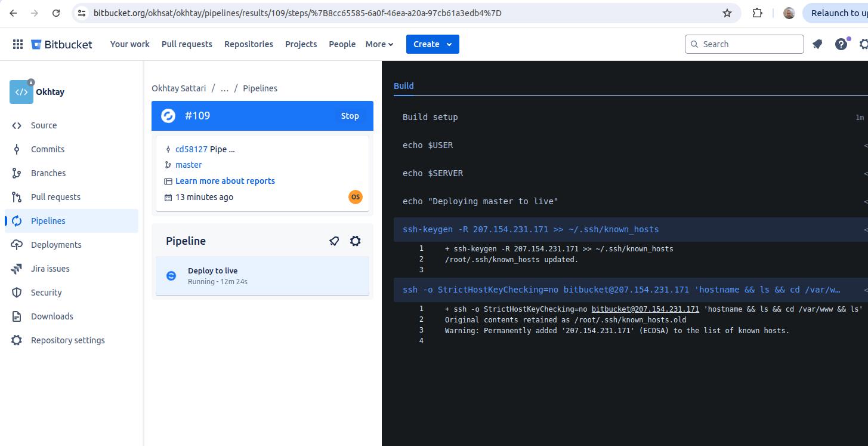The image size is (868, 446).
Task: Expand the Build setup log section
Action: pyautogui.click(x=631, y=117)
